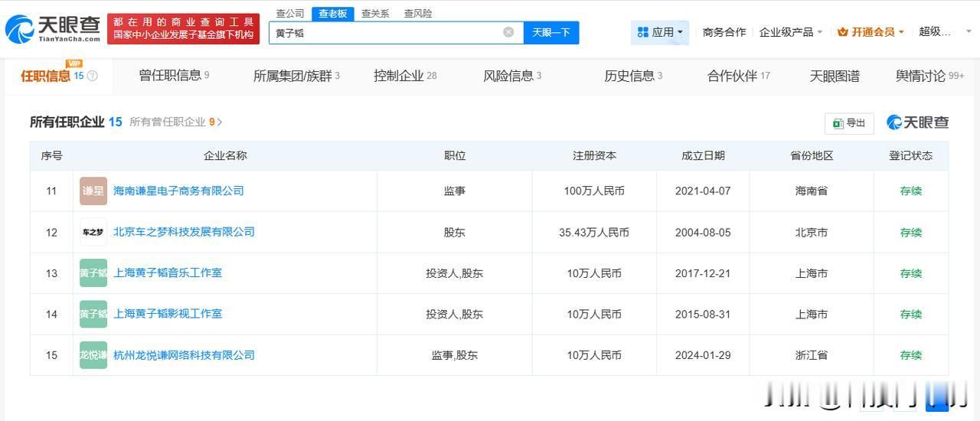Open 上海黄子韬音乐工作室 company link
The height and width of the screenshot is (421, 980).
[168, 273]
